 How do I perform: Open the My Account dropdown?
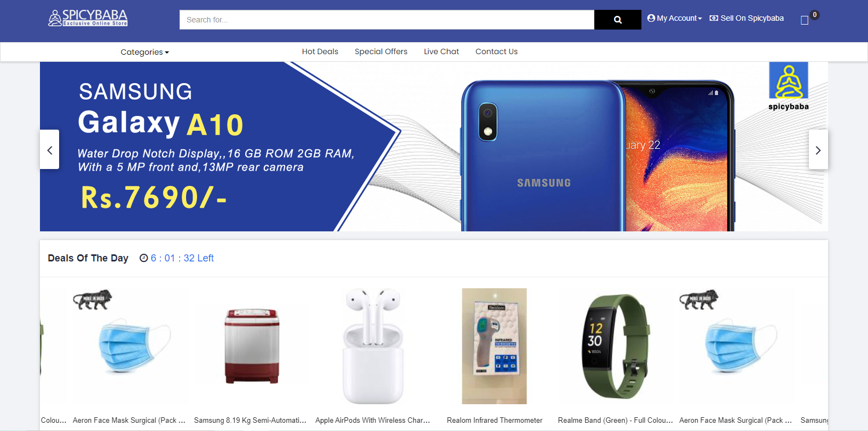674,18
